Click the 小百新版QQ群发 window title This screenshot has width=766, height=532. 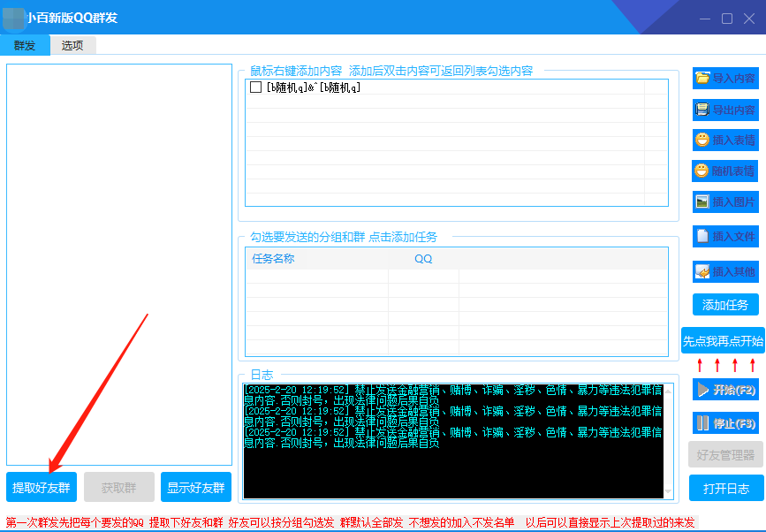pos(72,18)
